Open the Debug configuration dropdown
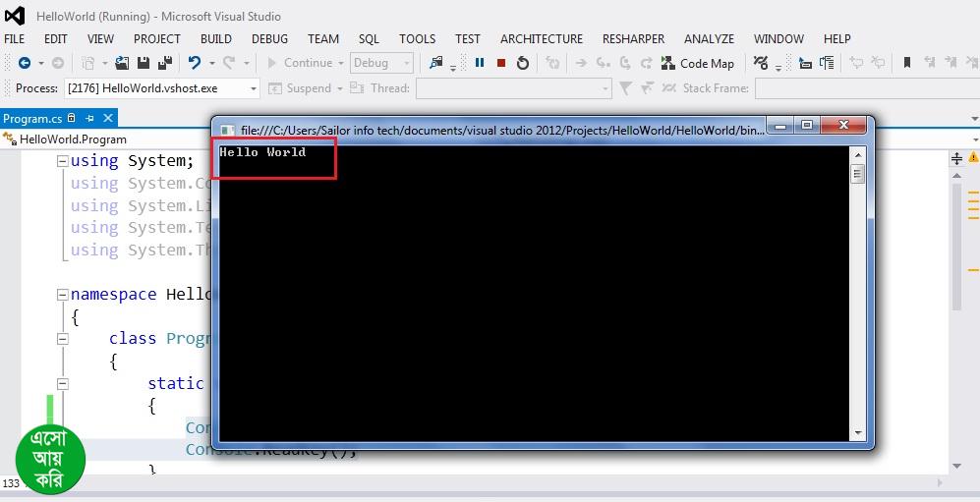 (x=407, y=63)
